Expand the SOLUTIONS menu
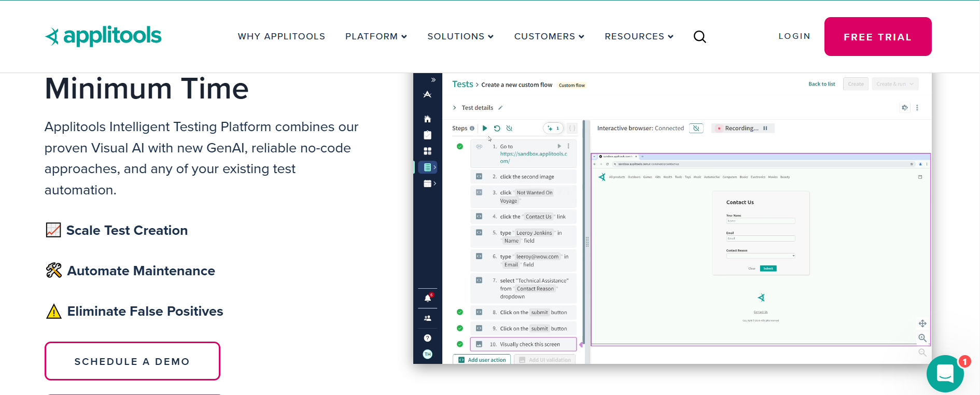Viewport: 980px width, 395px height. 460,36
